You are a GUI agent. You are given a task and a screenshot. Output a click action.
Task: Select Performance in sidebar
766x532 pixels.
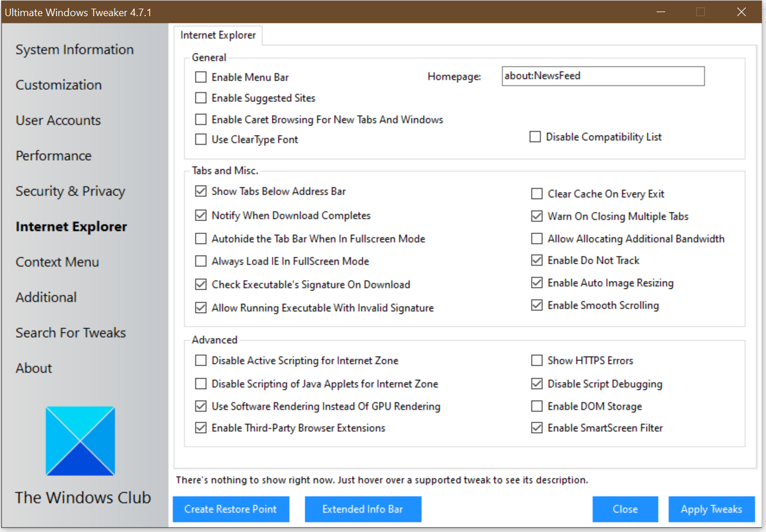(54, 155)
